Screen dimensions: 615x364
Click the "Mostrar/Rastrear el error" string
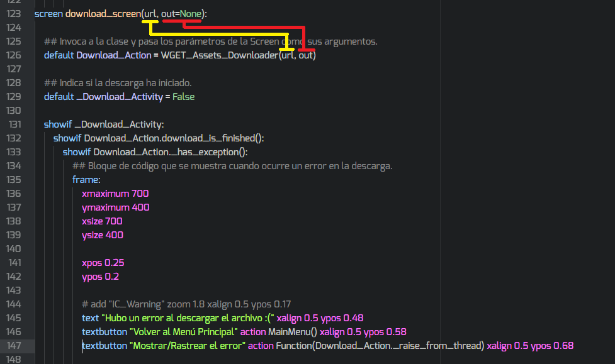click(x=187, y=346)
